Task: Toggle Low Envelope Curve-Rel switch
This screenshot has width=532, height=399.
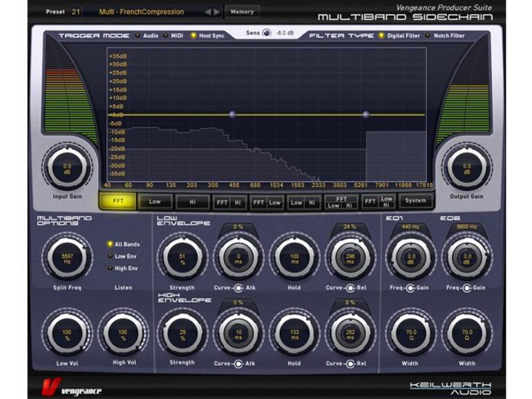Action: [x=350, y=288]
